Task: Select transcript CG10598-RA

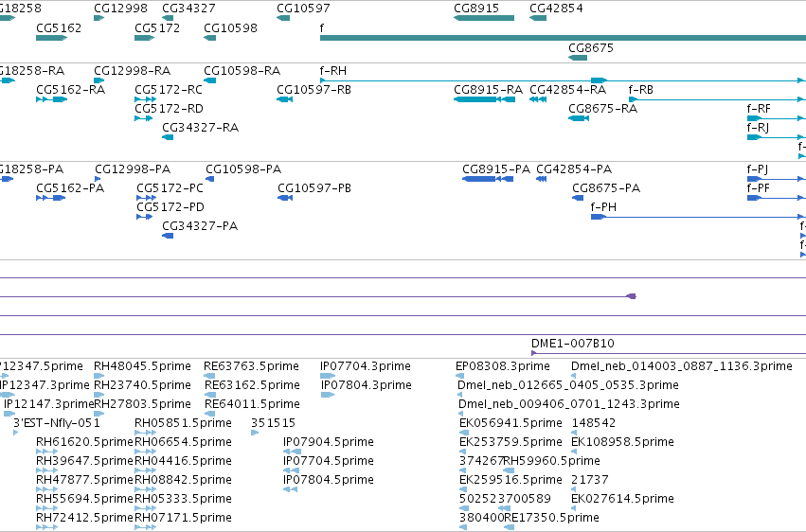Action: (209, 80)
